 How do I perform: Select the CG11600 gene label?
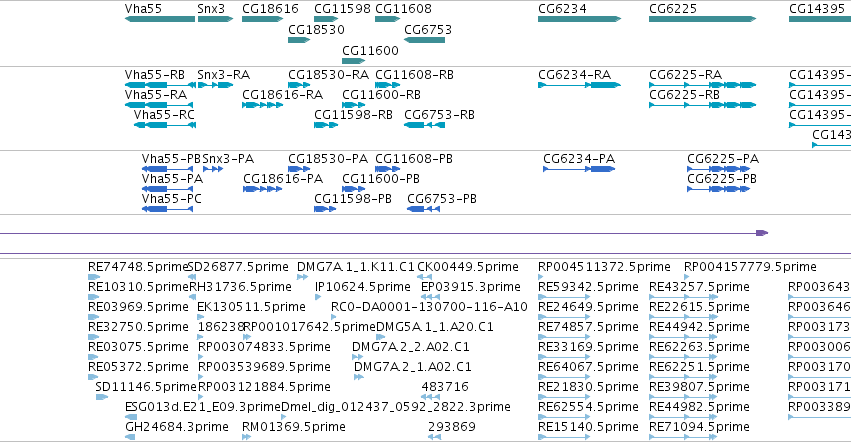[370, 50]
